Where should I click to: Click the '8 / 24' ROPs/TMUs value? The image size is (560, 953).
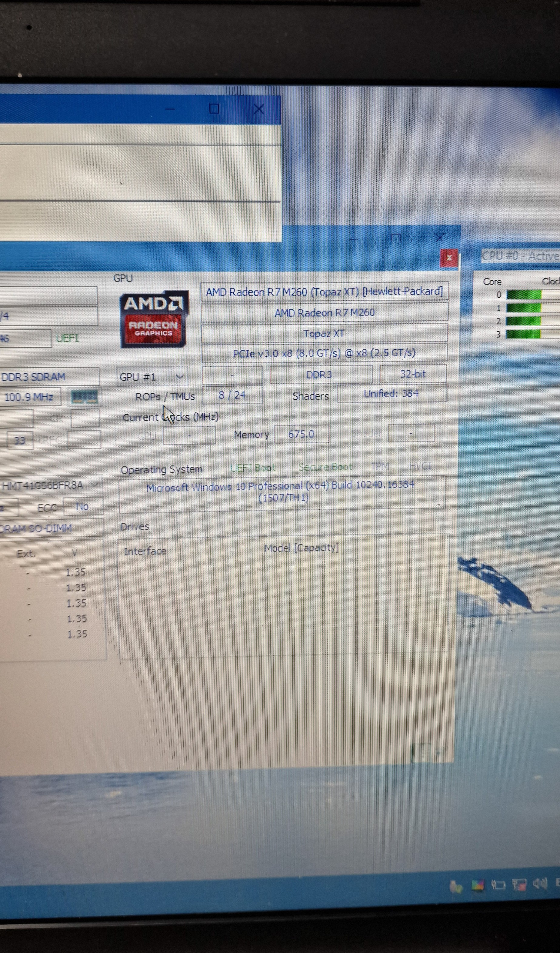pyautogui.click(x=232, y=395)
